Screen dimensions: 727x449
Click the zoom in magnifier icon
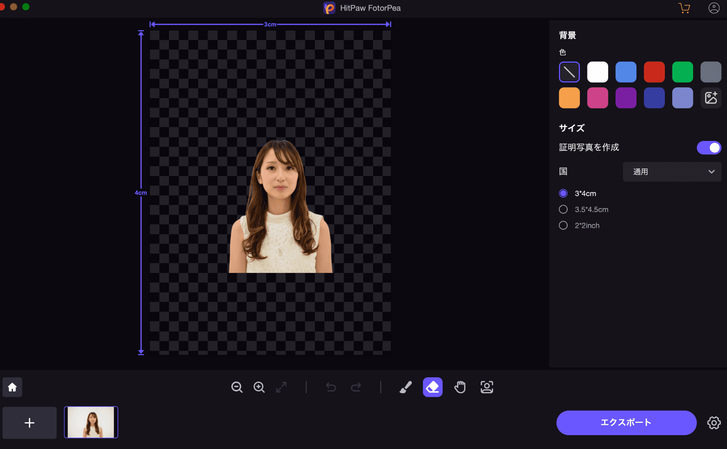(259, 387)
